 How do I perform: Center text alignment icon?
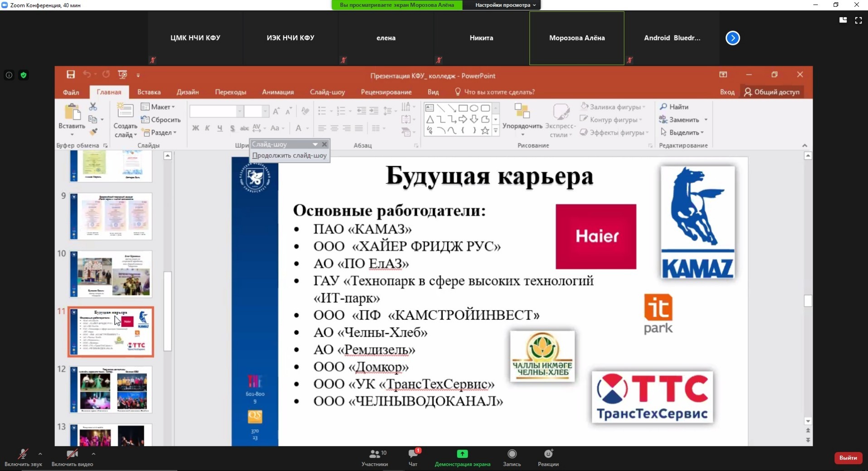pos(334,128)
